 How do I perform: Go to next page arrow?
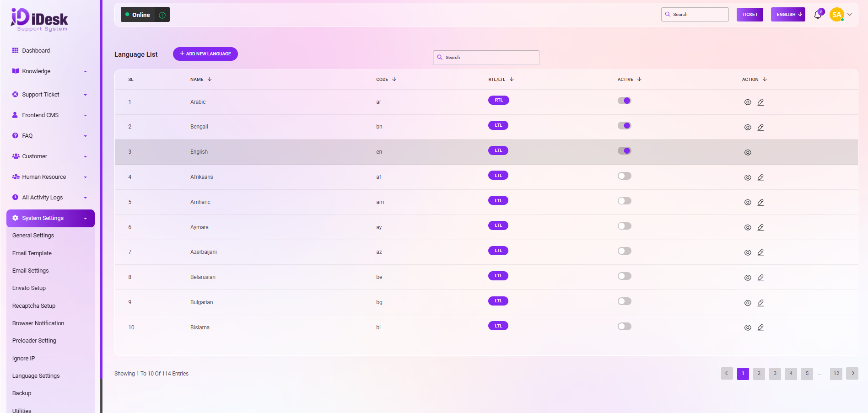click(852, 373)
